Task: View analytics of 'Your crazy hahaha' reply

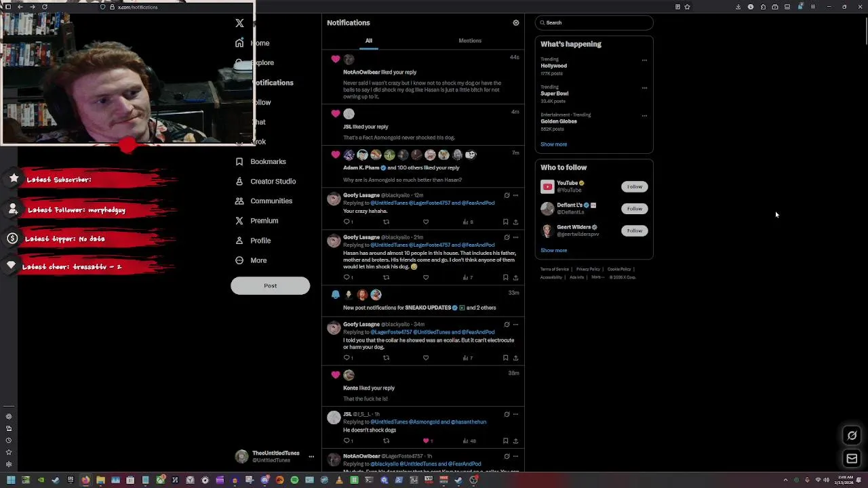Action: (467, 222)
